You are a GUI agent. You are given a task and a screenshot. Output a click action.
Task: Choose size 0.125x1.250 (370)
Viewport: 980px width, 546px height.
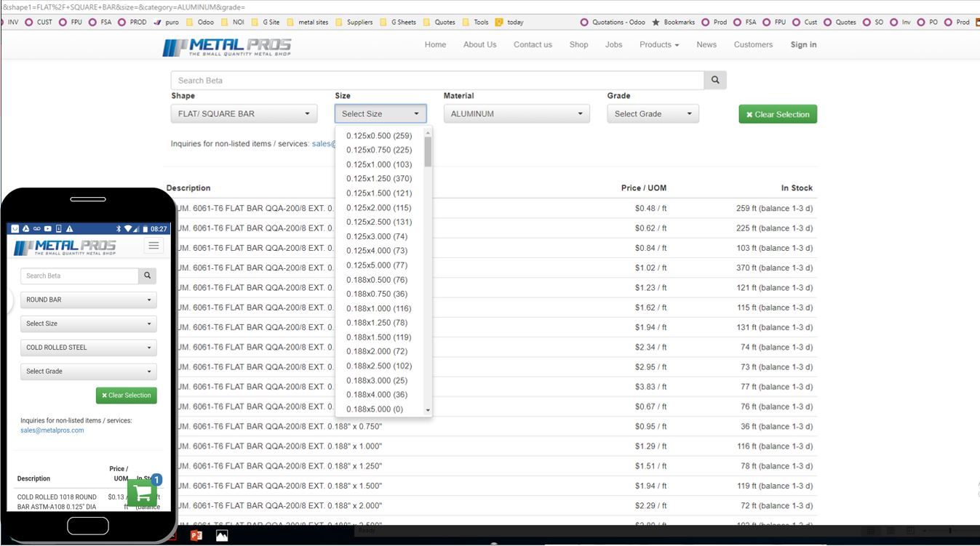click(379, 179)
